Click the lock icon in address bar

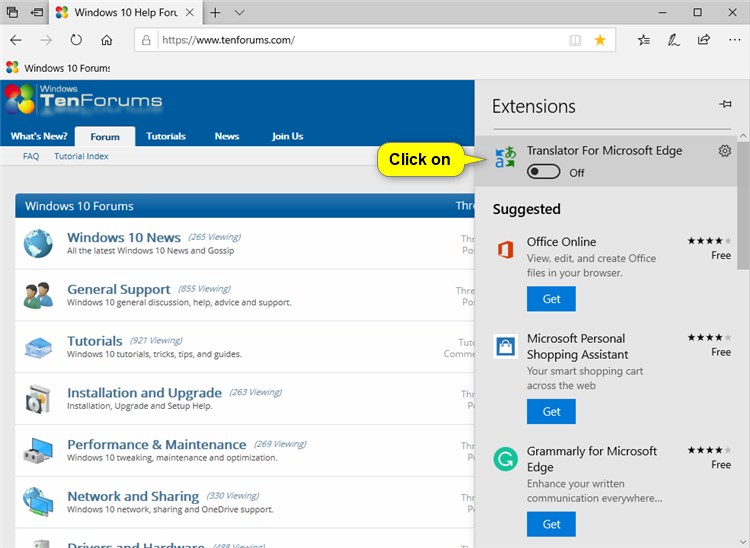click(146, 40)
